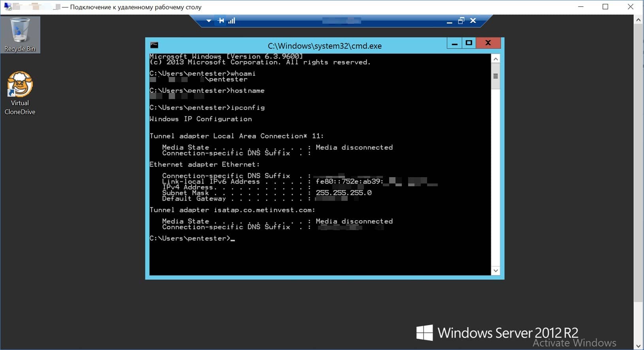Click outer window scrollbar up arrow
644x350 pixels.
[x=638, y=19]
